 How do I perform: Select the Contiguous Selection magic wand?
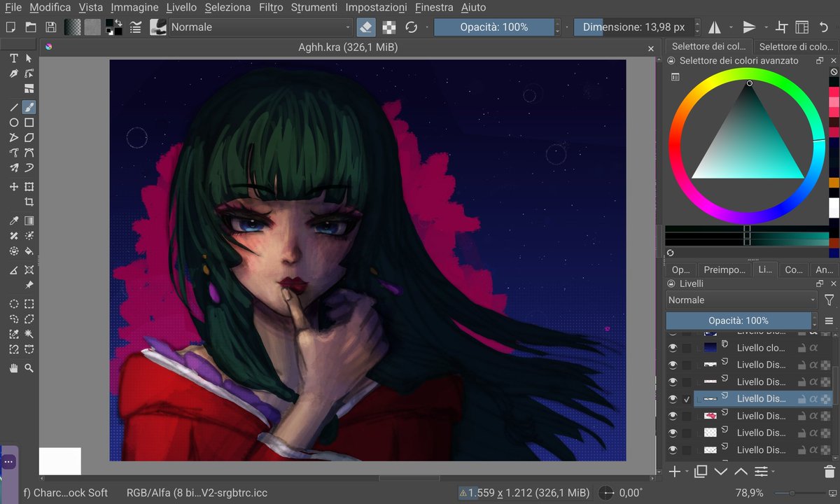pos(29,334)
